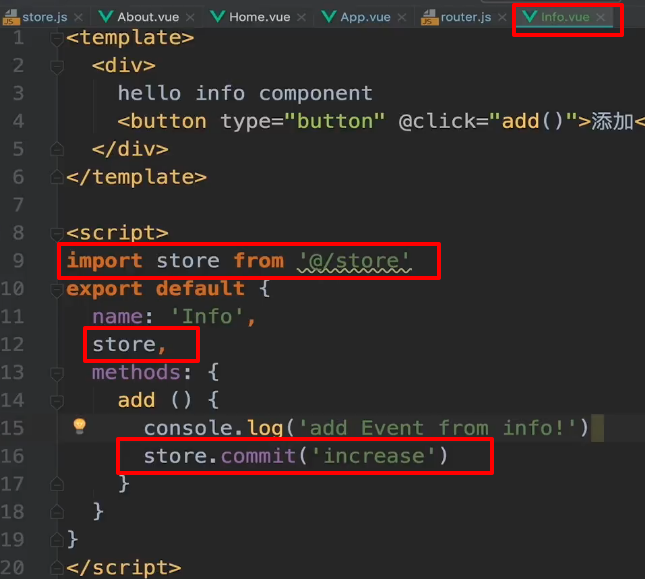Click the 'export default' keywords on line 10
645x579 pixels.
pyautogui.click(x=155, y=289)
